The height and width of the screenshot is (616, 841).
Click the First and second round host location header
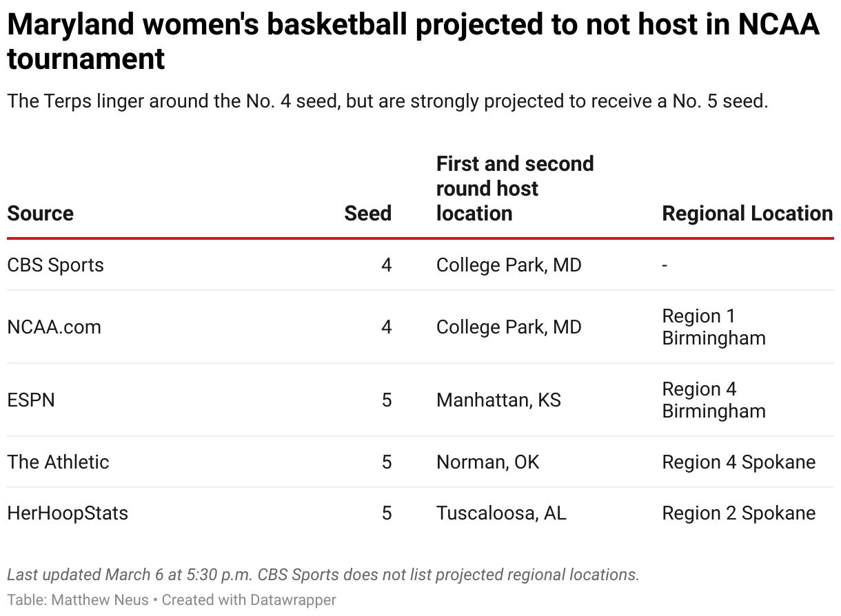(514, 189)
